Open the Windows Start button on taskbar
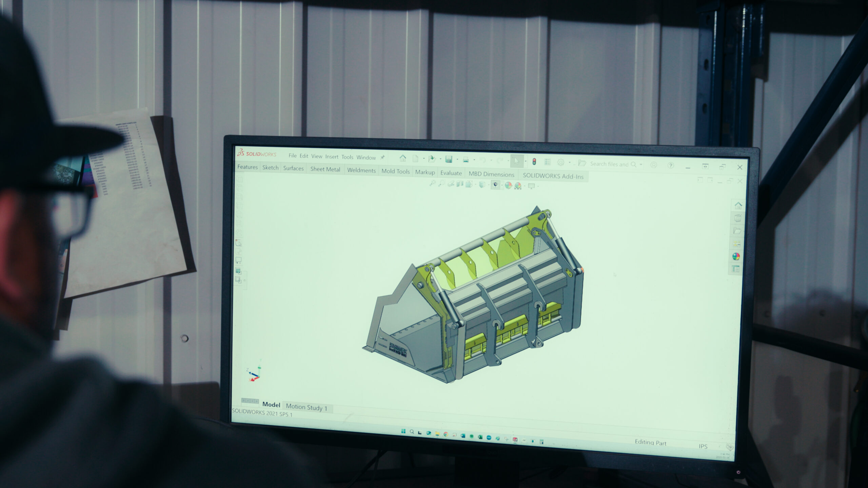The image size is (868, 488). [x=403, y=431]
